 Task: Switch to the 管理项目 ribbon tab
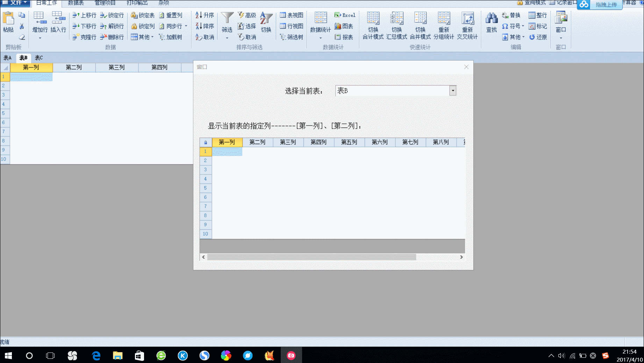point(105,3)
